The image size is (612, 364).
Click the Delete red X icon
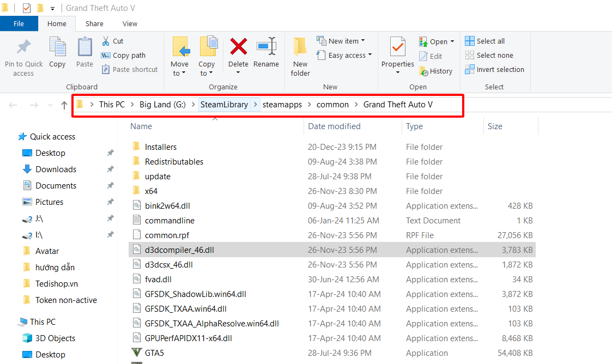(x=238, y=47)
